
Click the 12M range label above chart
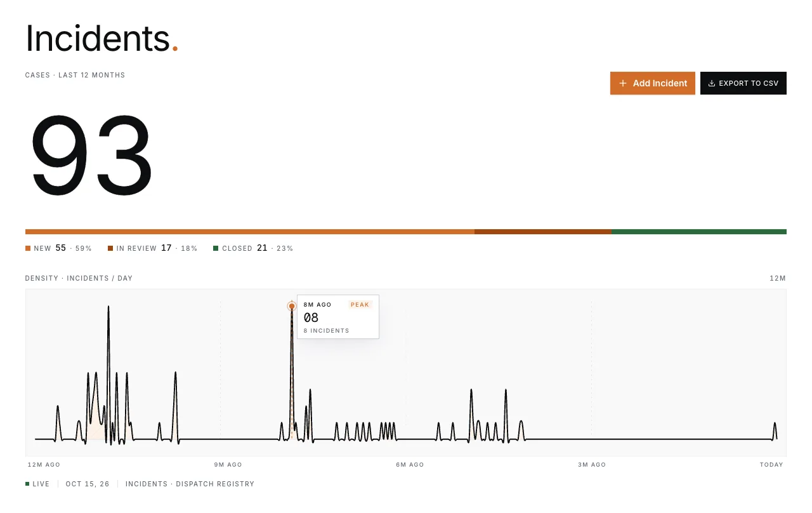(x=778, y=278)
